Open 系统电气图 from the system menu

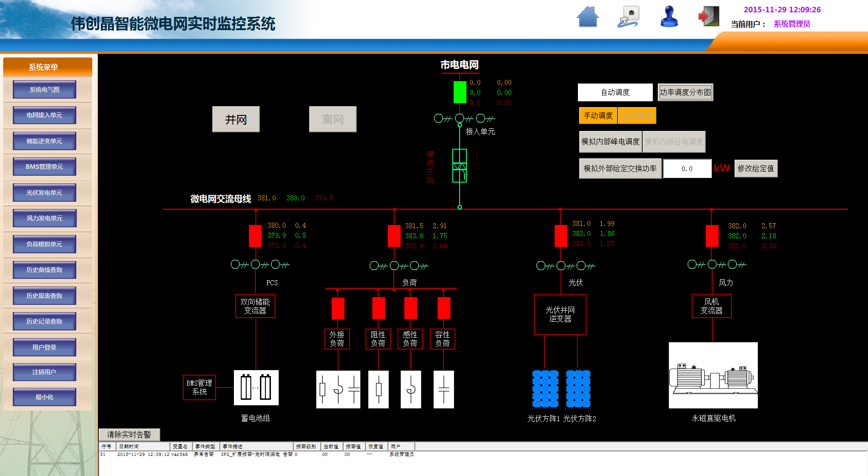(44, 89)
